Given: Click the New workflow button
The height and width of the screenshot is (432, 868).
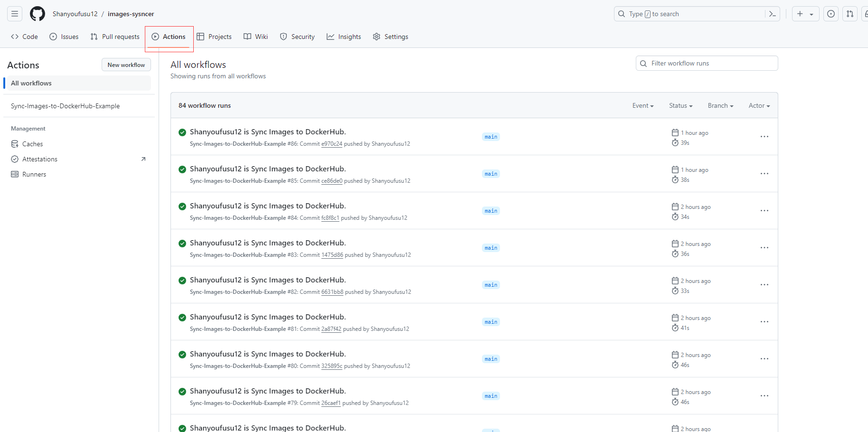Looking at the screenshot, I should 126,65.
